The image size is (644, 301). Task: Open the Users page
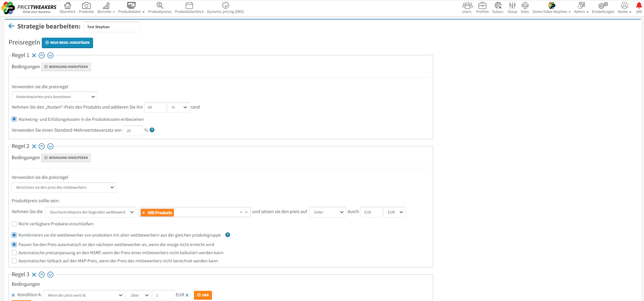pos(467,8)
